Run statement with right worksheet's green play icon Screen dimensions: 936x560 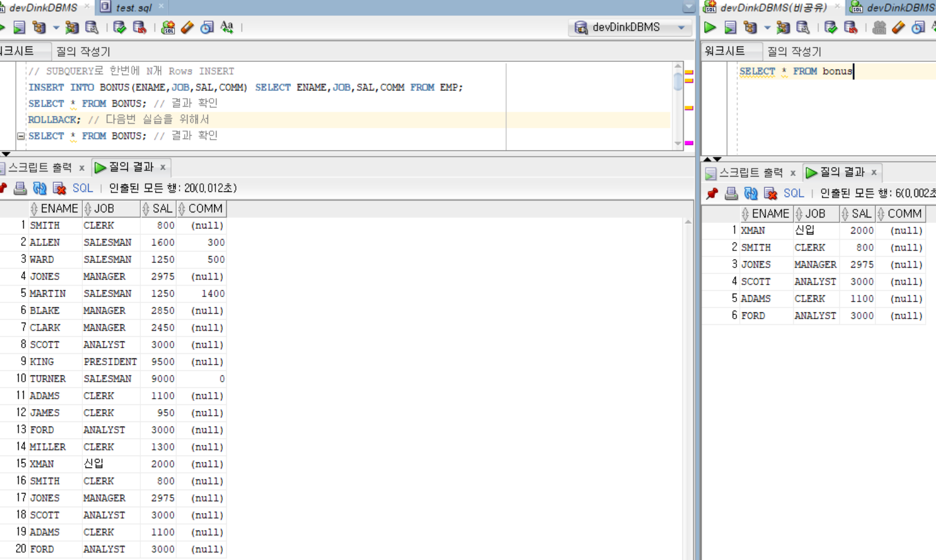point(710,27)
